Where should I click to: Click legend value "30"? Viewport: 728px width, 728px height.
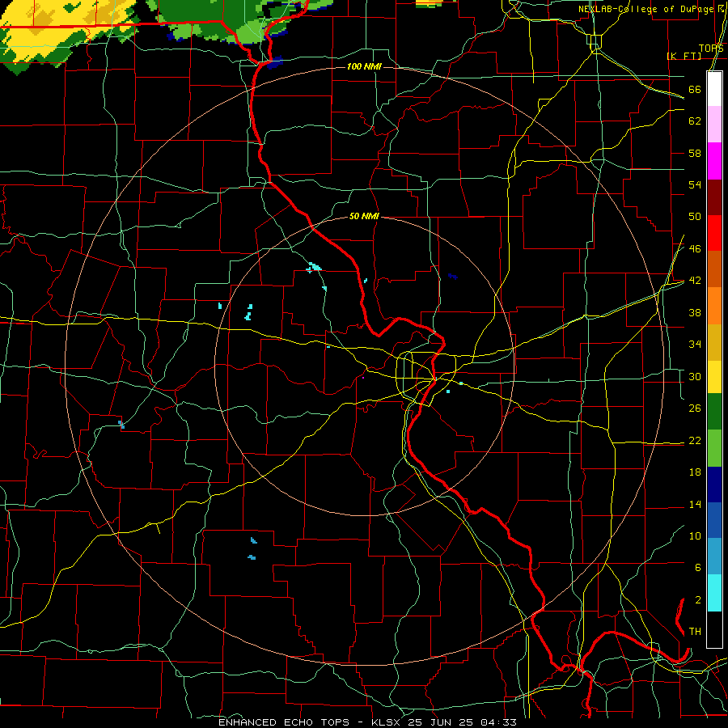(x=695, y=376)
